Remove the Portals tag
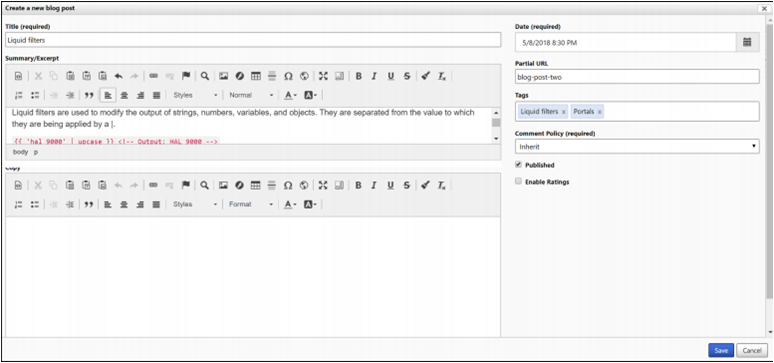This screenshot has height=363, width=774. [x=599, y=112]
